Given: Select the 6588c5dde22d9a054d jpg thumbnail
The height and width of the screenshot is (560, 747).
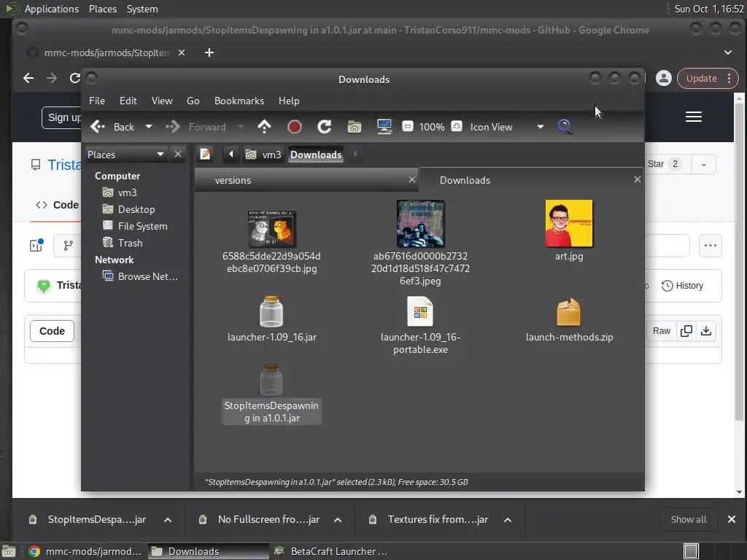Looking at the screenshot, I should click(x=271, y=228).
